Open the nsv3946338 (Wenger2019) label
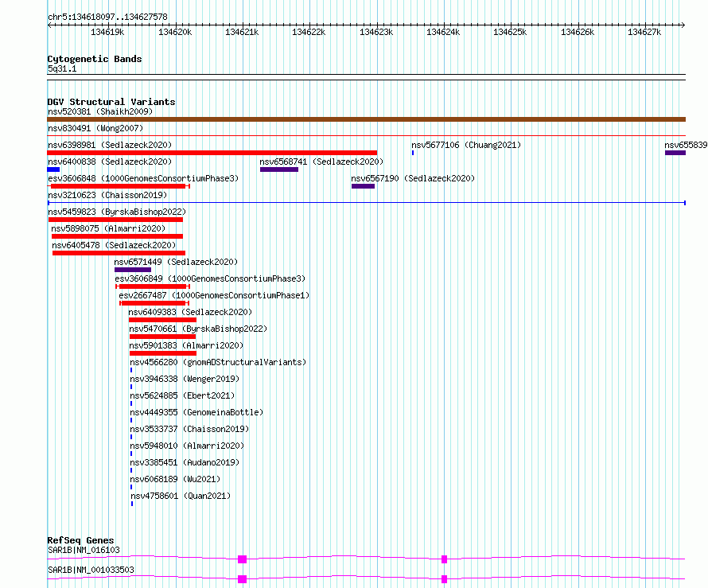Screen dimensions: 708x588 point(185,379)
